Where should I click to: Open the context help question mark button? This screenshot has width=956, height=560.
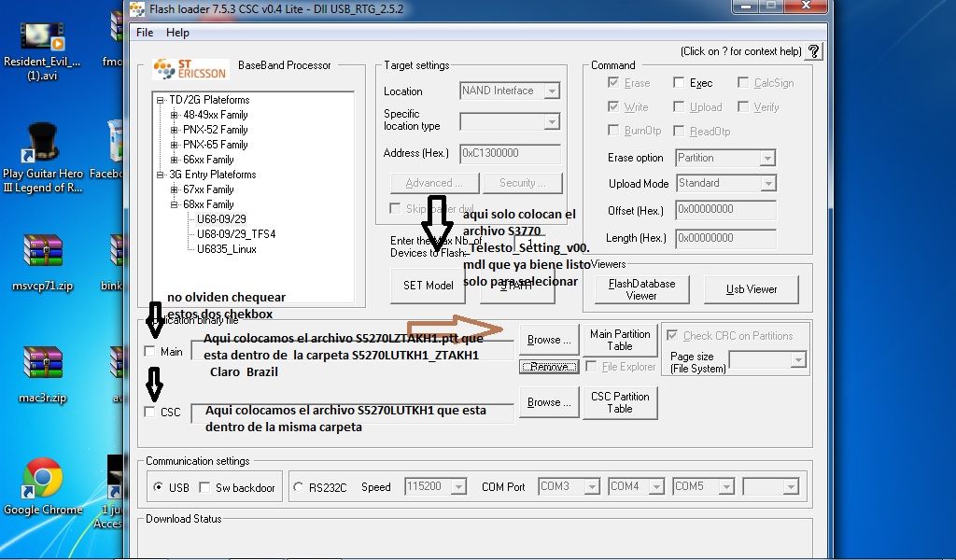click(x=813, y=51)
